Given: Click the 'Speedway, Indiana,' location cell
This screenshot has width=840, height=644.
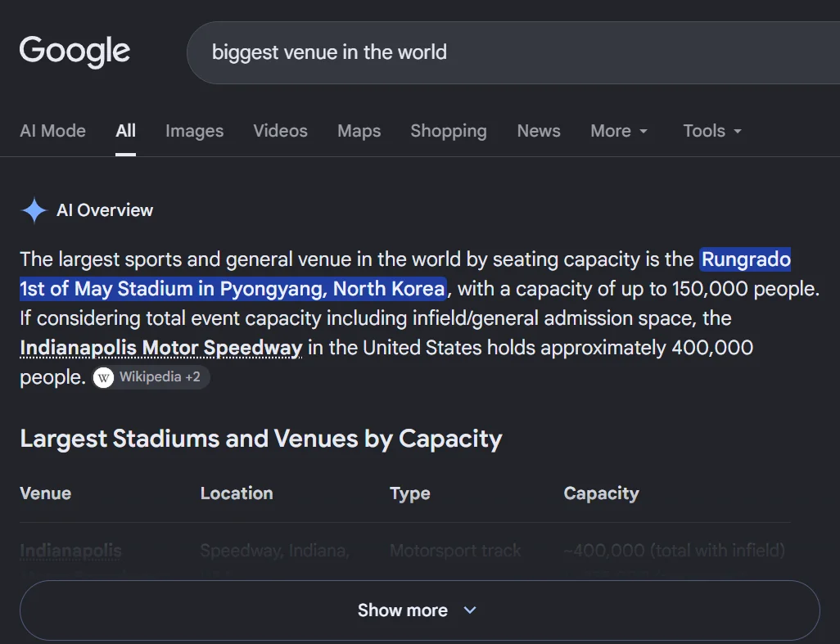Looking at the screenshot, I should (275, 551).
